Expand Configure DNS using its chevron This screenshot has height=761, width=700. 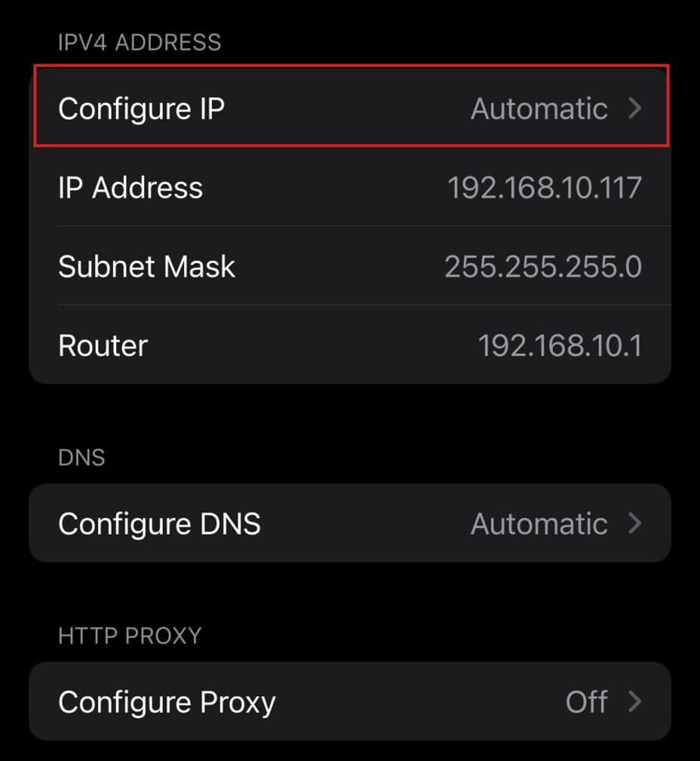point(635,524)
